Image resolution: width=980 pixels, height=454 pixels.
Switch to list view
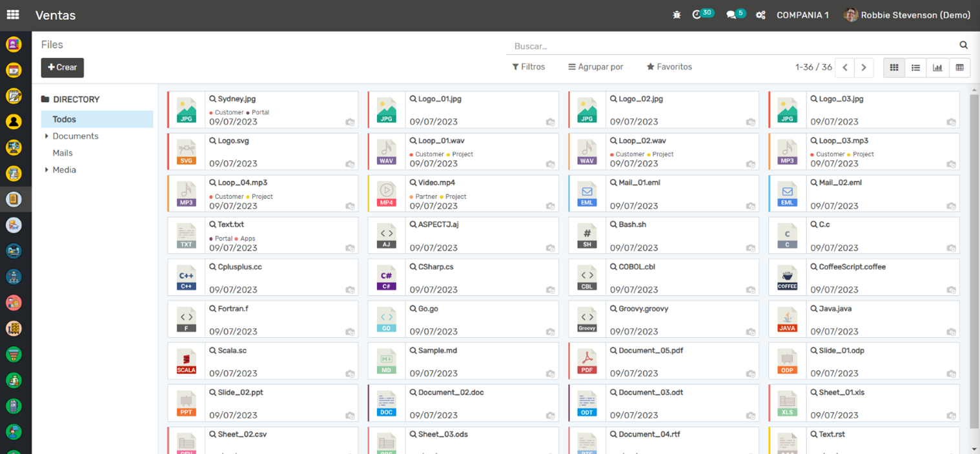[915, 67]
